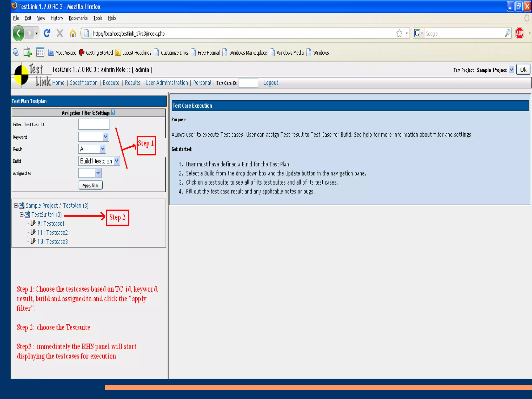
Task: Click the Adblock Plus ABP icon
Action: coord(520,33)
